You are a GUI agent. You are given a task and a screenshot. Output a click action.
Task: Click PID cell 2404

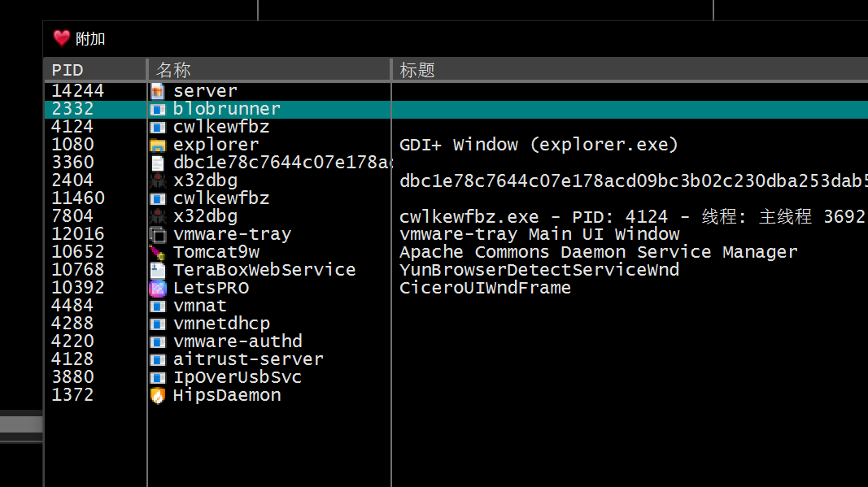pyautogui.click(x=72, y=180)
